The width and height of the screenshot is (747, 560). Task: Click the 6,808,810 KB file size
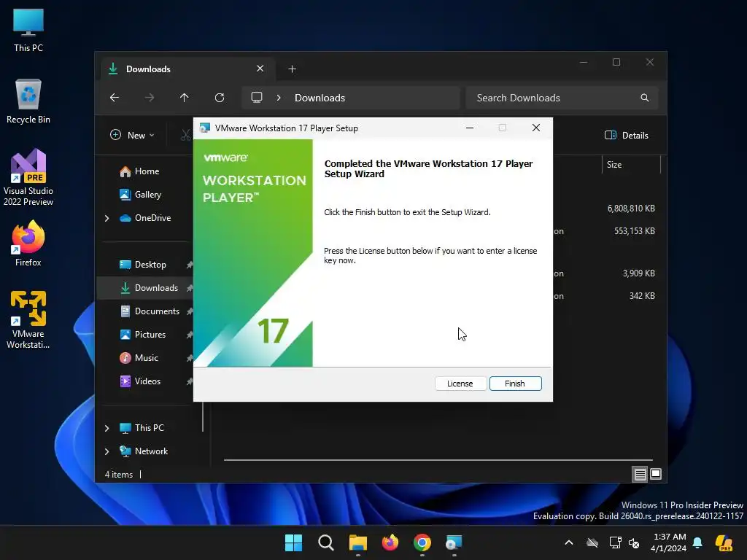pos(631,208)
